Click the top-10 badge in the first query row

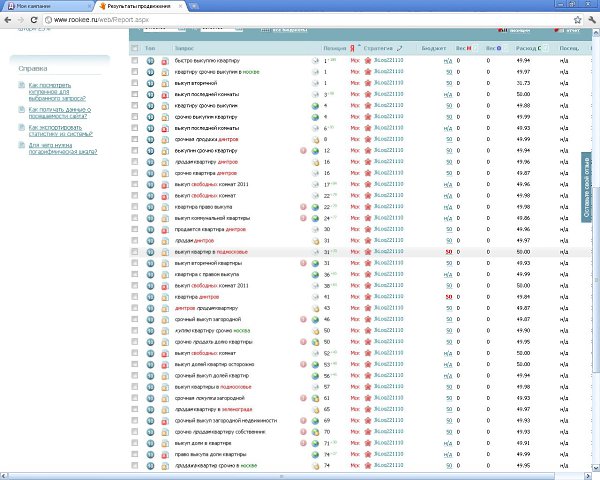pyautogui.click(x=151, y=61)
